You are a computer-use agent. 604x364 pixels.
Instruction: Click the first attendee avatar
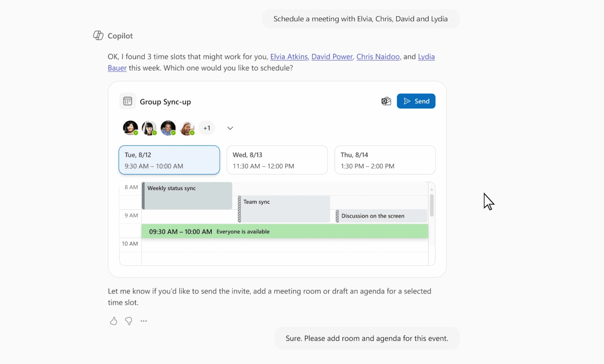[x=131, y=128]
